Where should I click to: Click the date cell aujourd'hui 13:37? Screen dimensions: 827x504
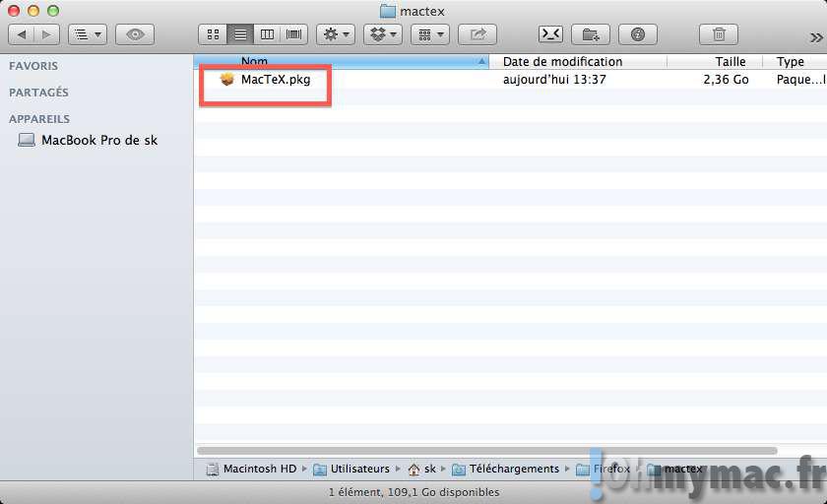click(554, 79)
